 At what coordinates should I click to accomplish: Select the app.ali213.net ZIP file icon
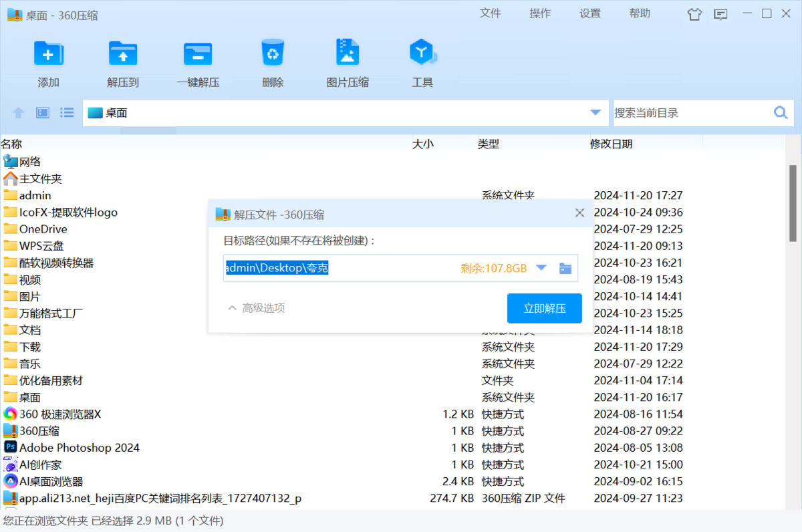11,498
